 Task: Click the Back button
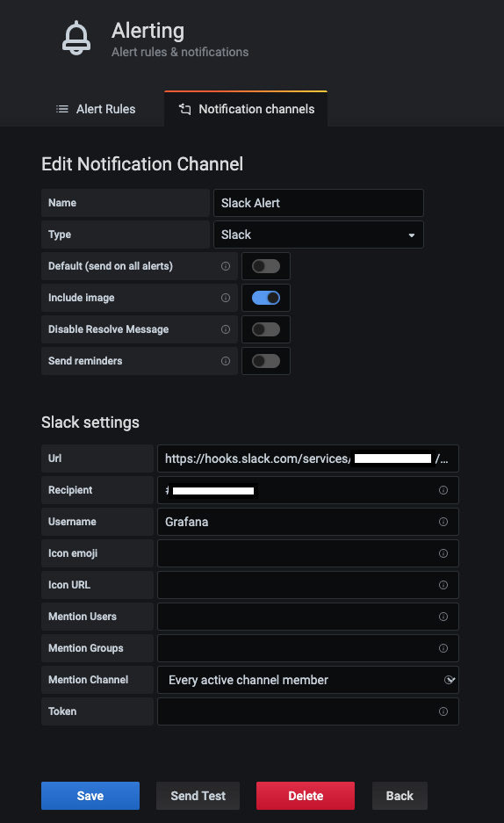[400, 796]
